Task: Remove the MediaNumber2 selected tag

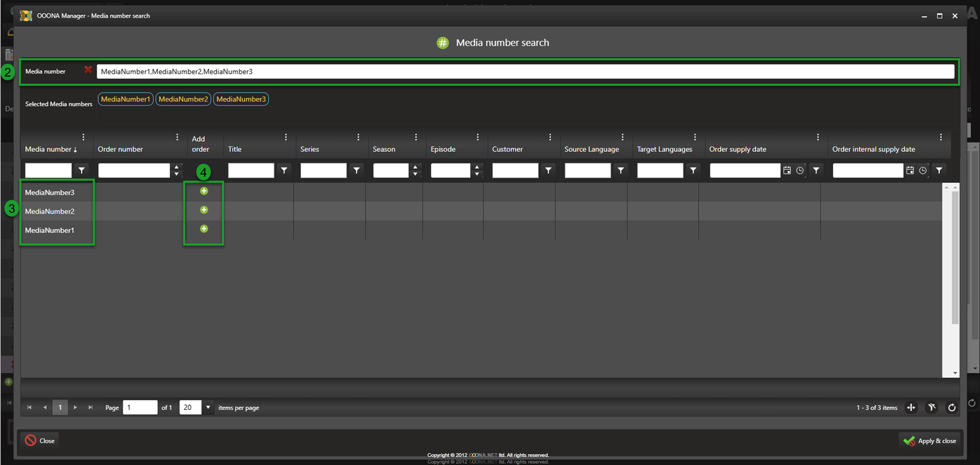Action: (x=182, y=99)
